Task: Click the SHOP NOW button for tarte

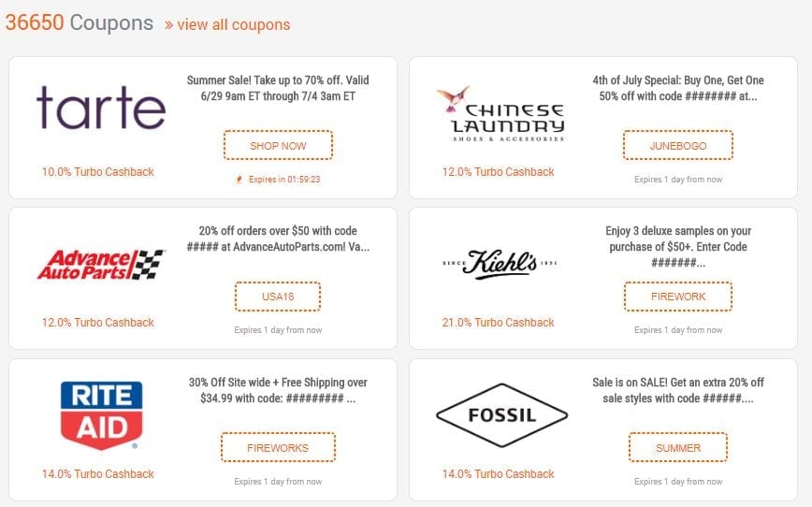Action: click(x=278, y=146)
